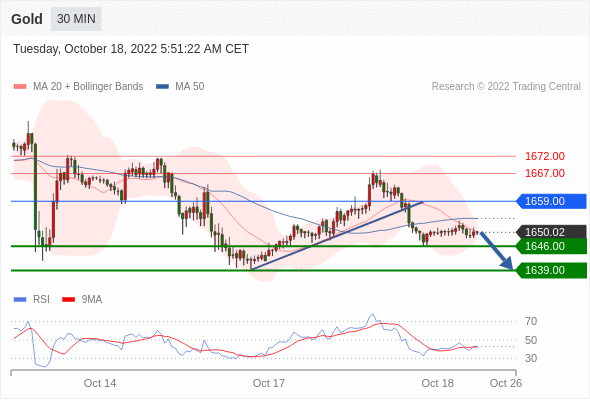This screenshot has width=590, height=400.
Task: Click the RSI 50 level label
Action: click(531, 340)
